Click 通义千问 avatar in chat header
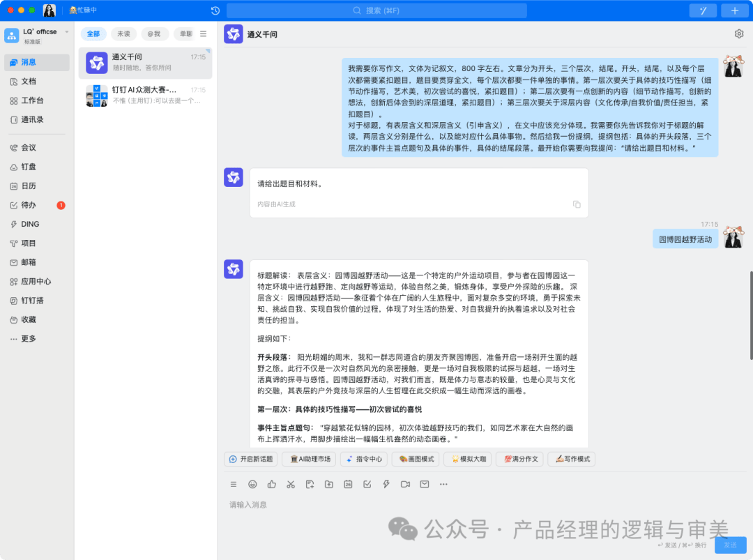The image size is (753, 560). [x=234, y=33]
